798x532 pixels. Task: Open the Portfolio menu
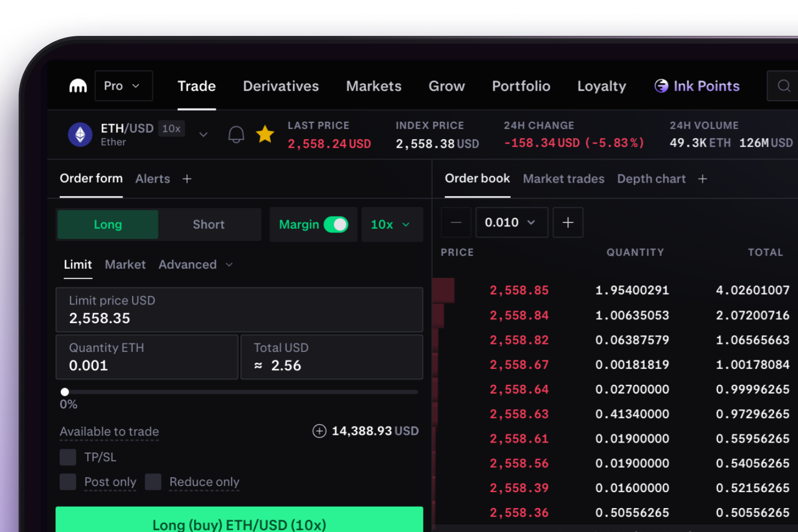521,86
